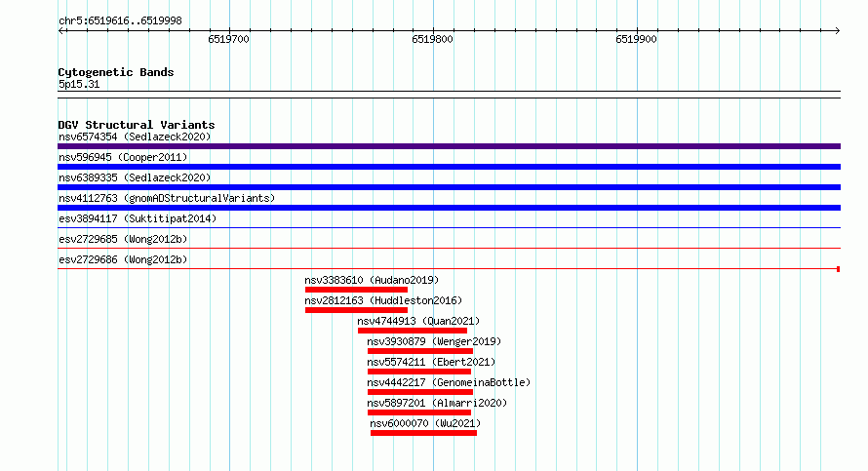Select the dark purple nsv6574354 variant bar

(449, 146)
